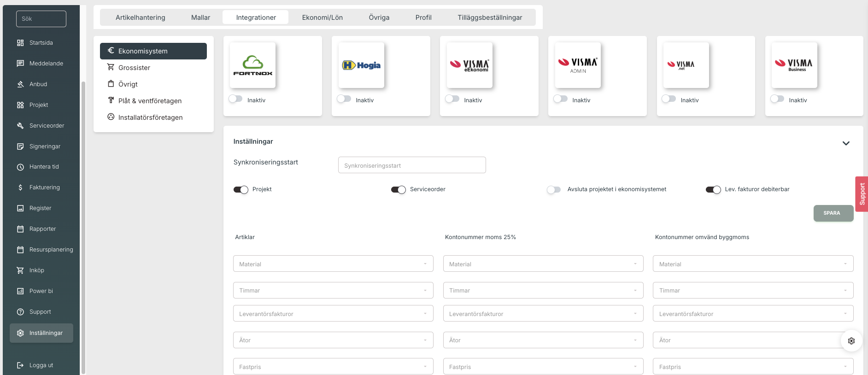
Task: Open Kontonummer moms 25% Fastpris dropdown
Action: pyautogui.click(x=543, y=366)
